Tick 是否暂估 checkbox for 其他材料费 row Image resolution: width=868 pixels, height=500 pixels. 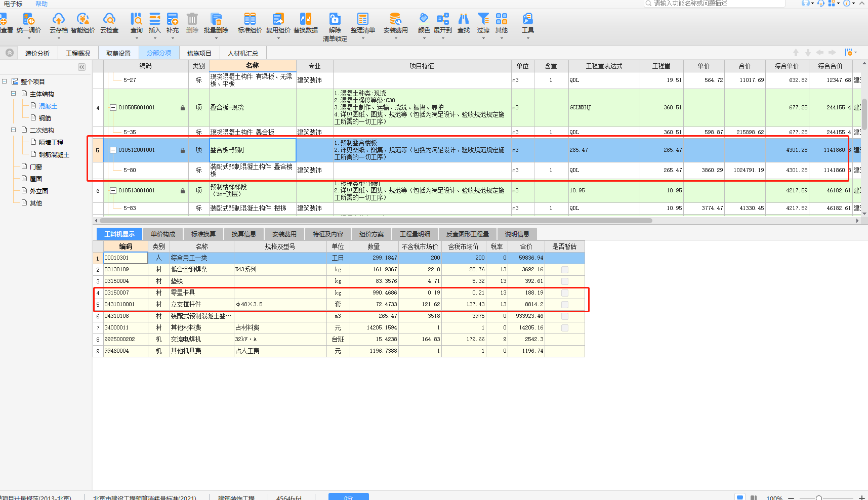pyautogui.click(x=565, y=328)
